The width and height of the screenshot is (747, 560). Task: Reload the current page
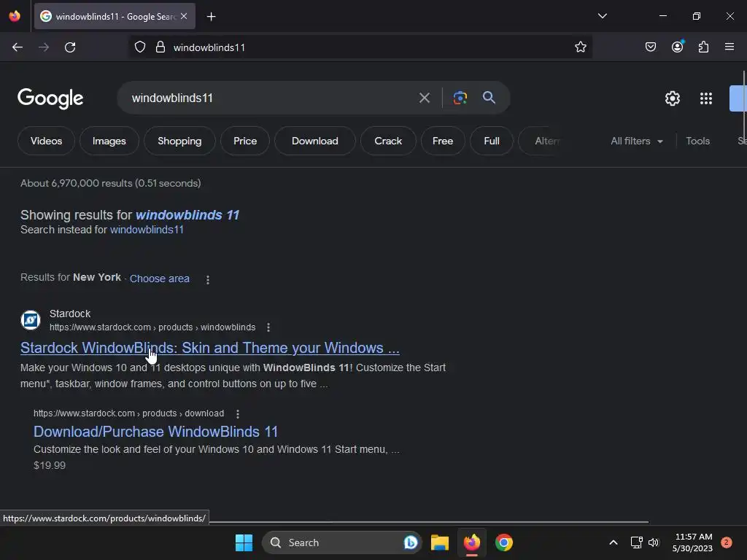coord(70,47)
